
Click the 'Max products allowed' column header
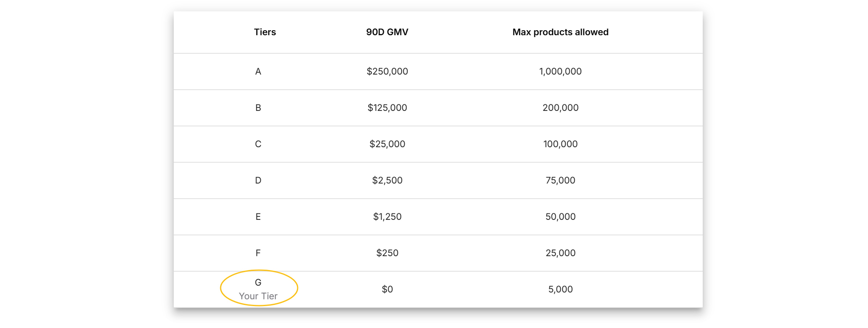(x=560, y=32)
